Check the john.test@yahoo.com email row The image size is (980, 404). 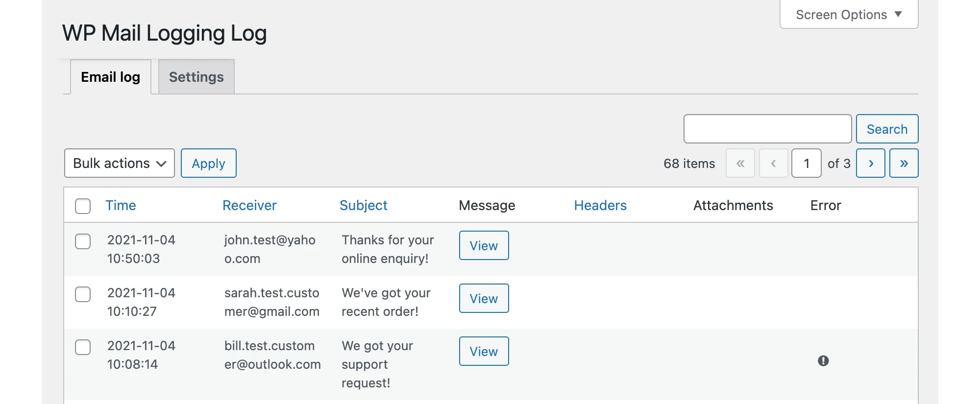[83, 241]
